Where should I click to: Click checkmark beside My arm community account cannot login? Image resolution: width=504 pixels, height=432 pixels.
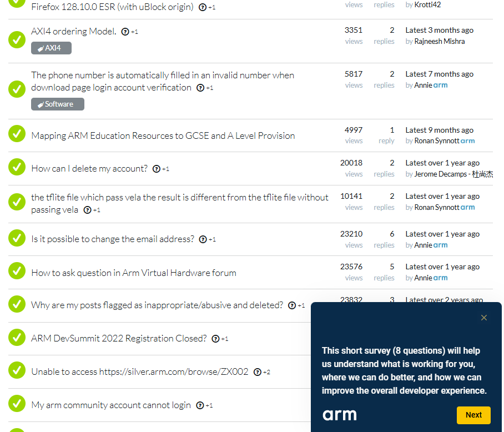tap(17, 403)
